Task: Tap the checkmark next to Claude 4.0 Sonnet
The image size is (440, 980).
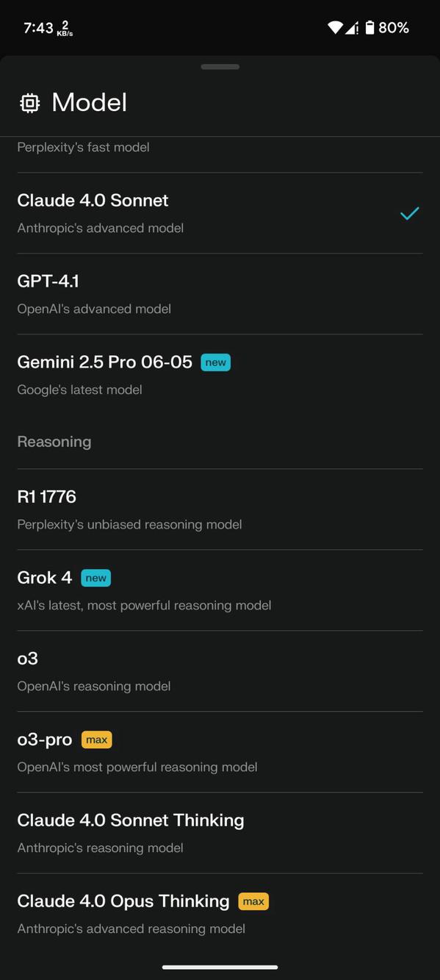Action: tap(410, 214)
